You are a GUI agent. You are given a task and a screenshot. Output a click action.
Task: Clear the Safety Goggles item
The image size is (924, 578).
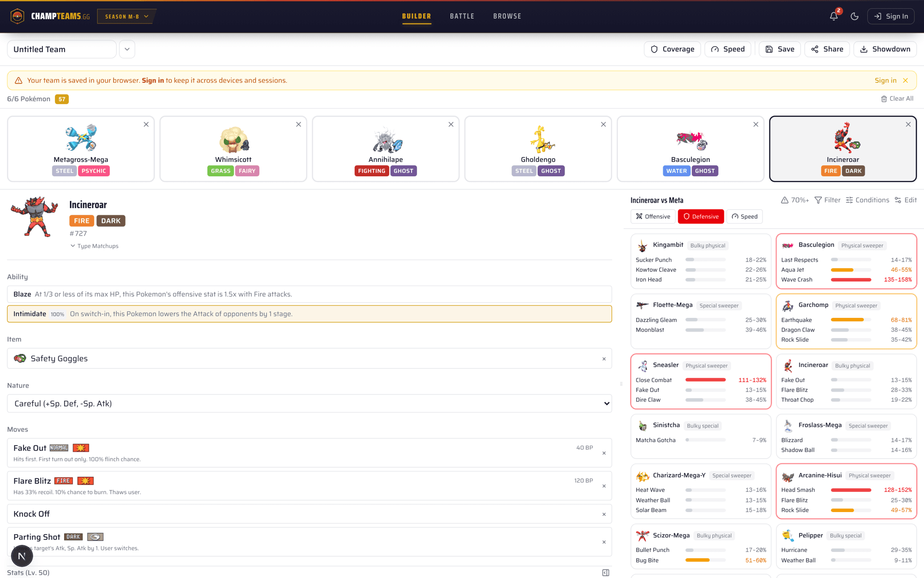[604, 359]
